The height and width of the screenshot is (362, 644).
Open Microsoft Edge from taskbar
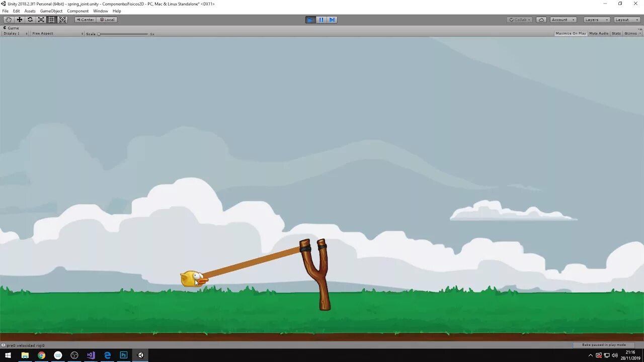[107, 355]
